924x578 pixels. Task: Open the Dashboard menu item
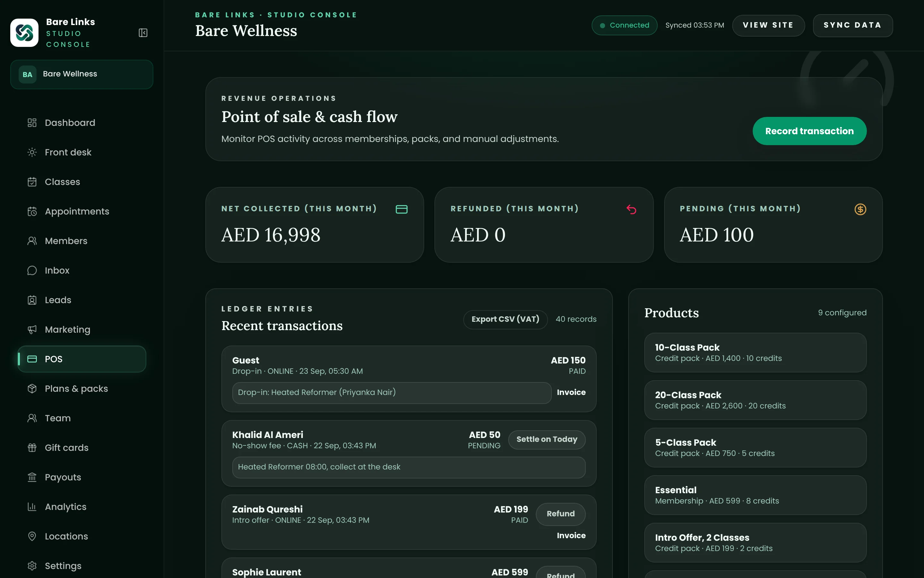[x=82, y=123]
